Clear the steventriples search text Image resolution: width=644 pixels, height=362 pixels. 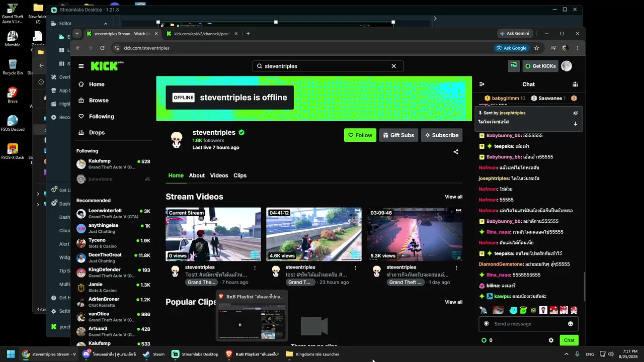[x=394, y=66]
